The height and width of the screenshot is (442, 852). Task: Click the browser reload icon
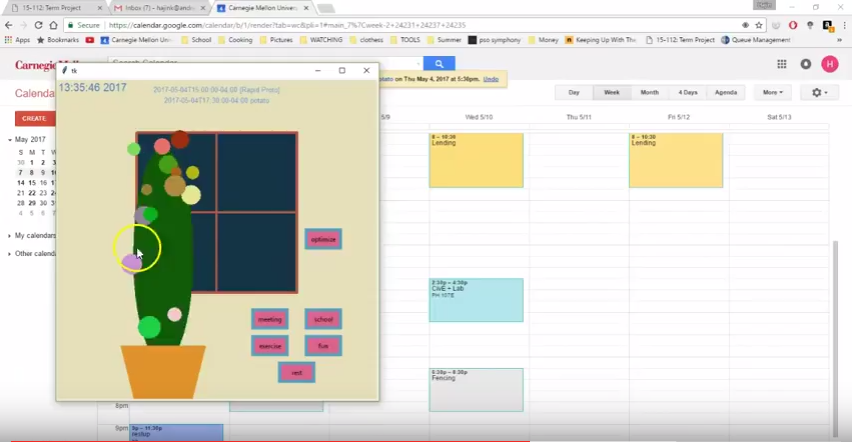38,25
